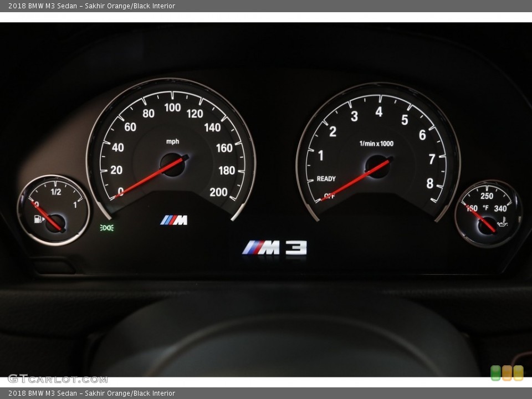Click the READY text on the tachometer
The width and height of the screenshot is (532, 399).
click(326, 179)
